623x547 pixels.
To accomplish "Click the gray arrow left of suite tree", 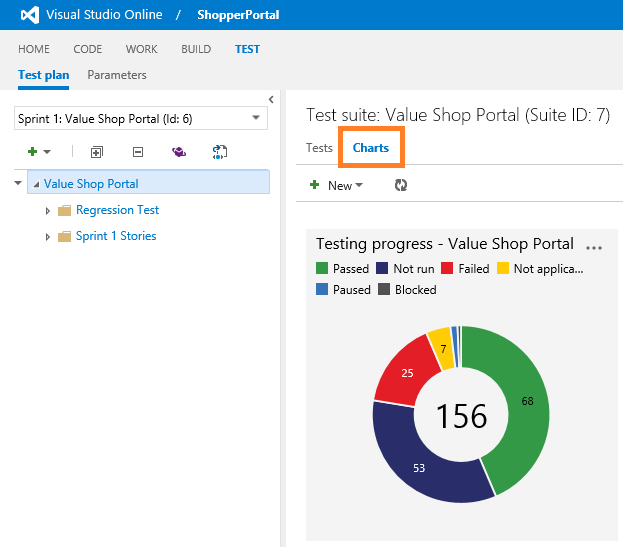I will 18,183.
